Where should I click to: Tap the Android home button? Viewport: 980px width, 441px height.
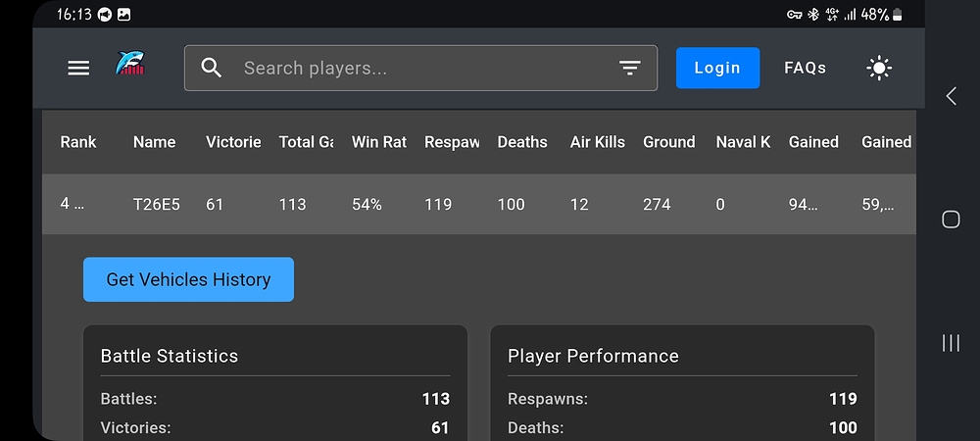(951, 220)
